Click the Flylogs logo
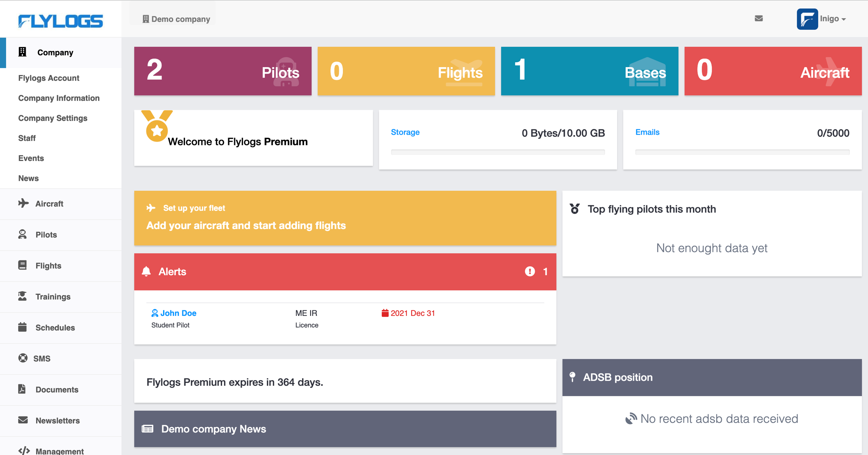The image size is (868, 455). [61, 21]
